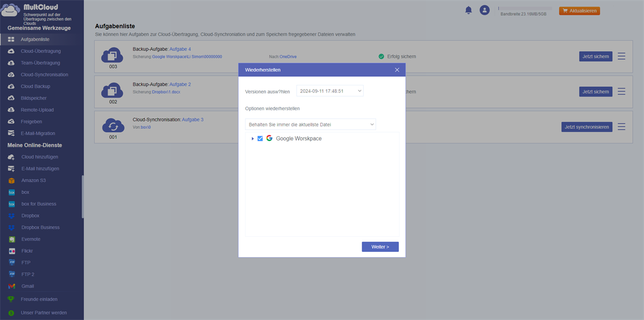This screenshot has width=644, height=320.
Task: Click the Evernote icon in sidebar
Action: [x=11, y=239]
